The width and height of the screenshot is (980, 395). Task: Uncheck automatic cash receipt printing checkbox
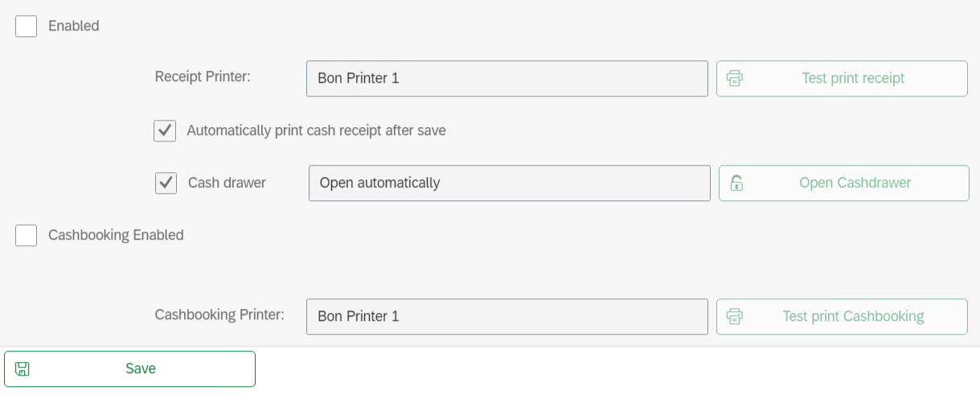[x=165, y=130]
